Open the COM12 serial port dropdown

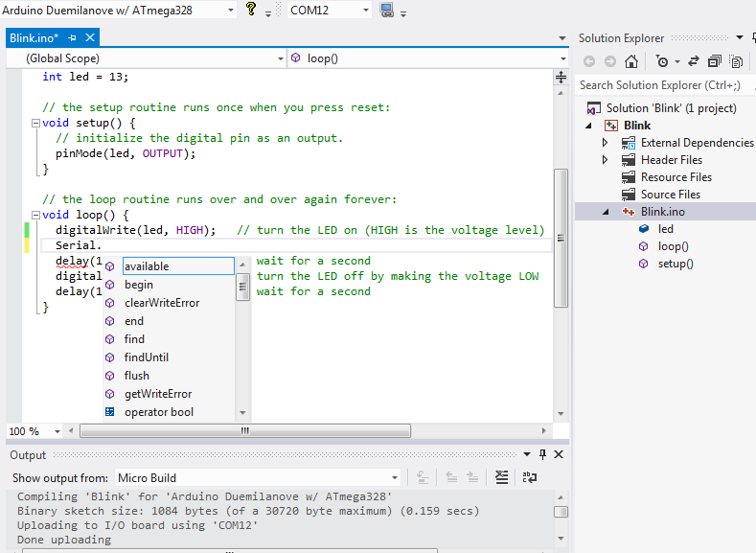tap(365, 10)
